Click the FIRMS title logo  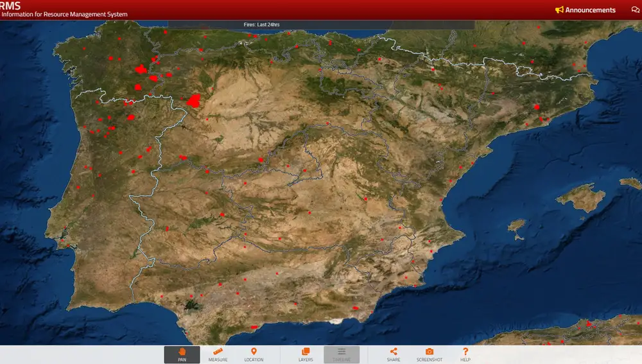click(10, 5)
